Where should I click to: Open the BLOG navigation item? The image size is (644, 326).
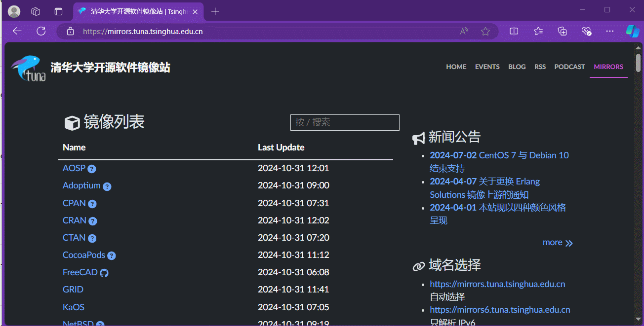[517, 67]
